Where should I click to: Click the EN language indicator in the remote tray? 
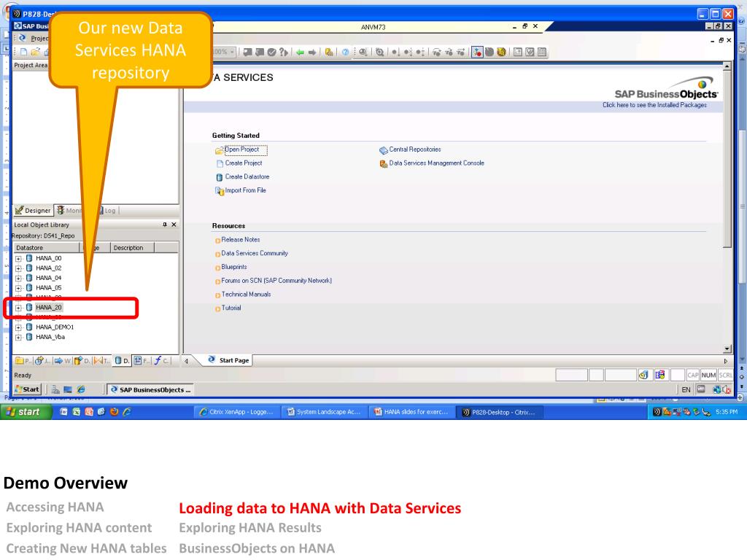click(x=686, y=390)
